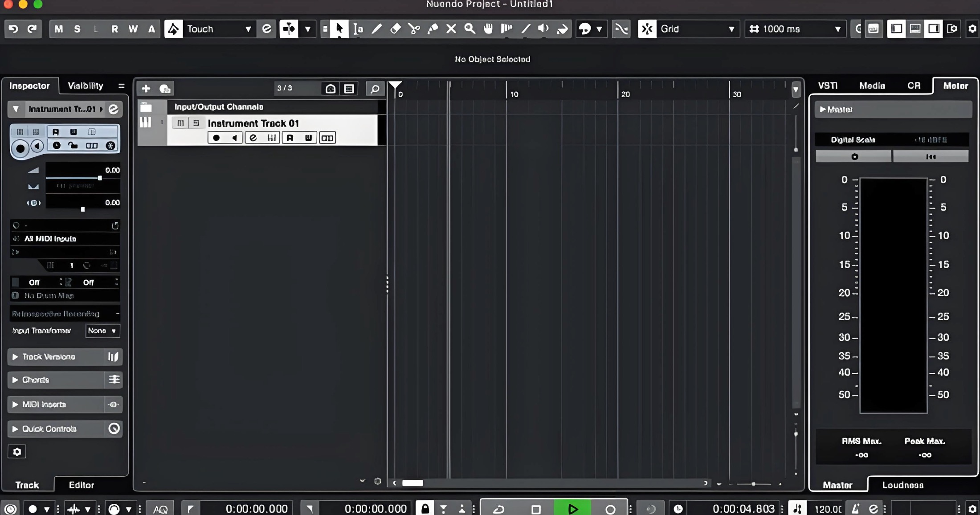Screen dimensions: 980x515
Task: Select the Object Selection arrow tool
Action: point(339,29)
